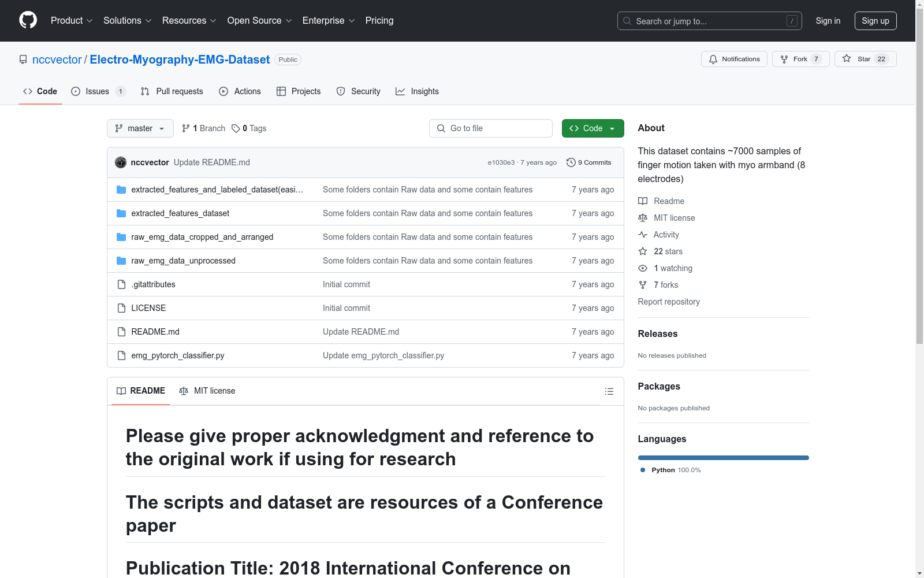Open the Issues tab
The height and width of the screenshot is (578, 924).
[x=98, y=91]
